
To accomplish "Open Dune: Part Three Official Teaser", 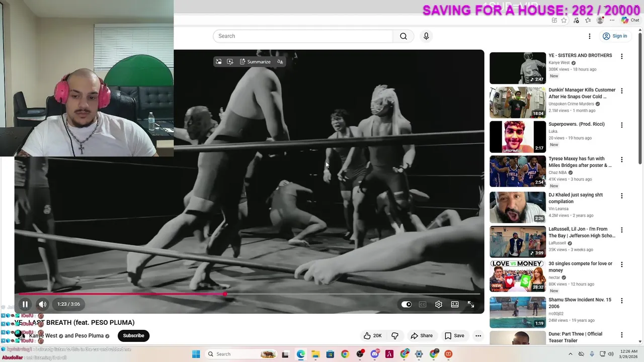I will click(x=575, y=337).
